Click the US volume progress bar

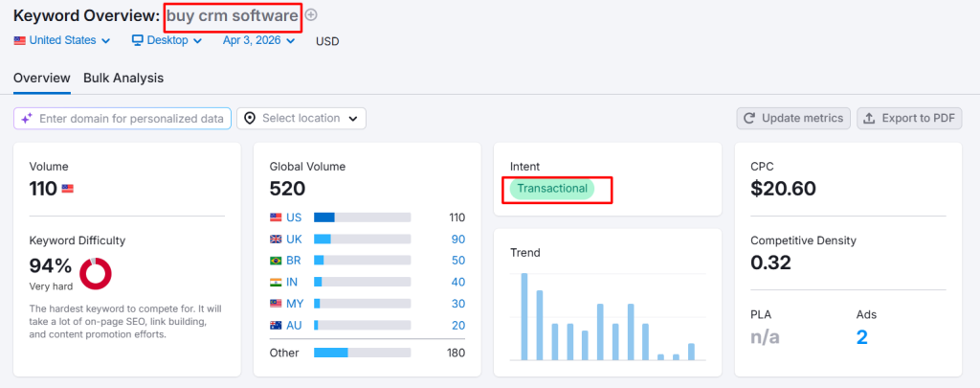pyautogui.click(x=363, y=217)
